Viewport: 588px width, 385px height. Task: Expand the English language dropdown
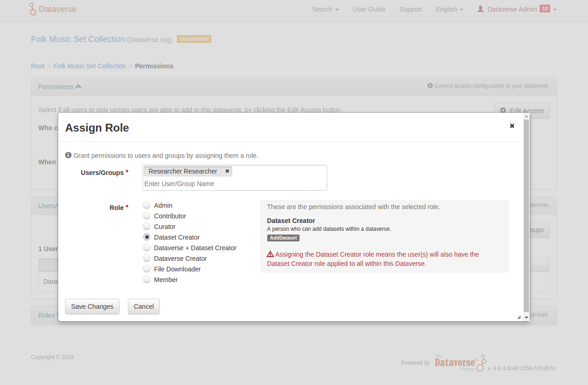pos(449,9)
